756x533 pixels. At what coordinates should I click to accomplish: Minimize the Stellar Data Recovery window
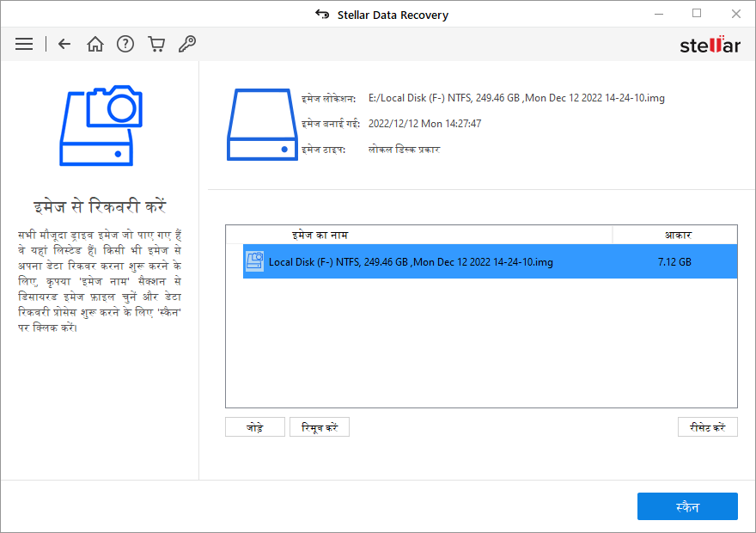(x=657, y=14)
